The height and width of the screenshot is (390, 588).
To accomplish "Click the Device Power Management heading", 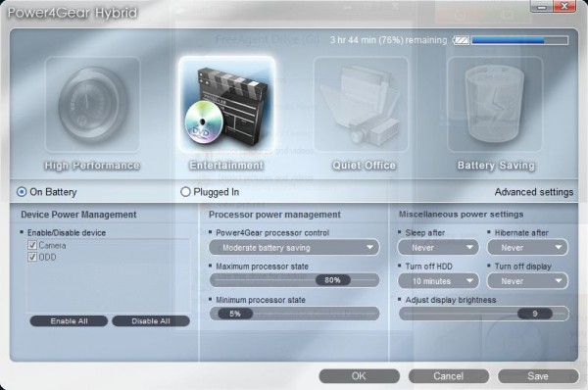I will (78, 215).
